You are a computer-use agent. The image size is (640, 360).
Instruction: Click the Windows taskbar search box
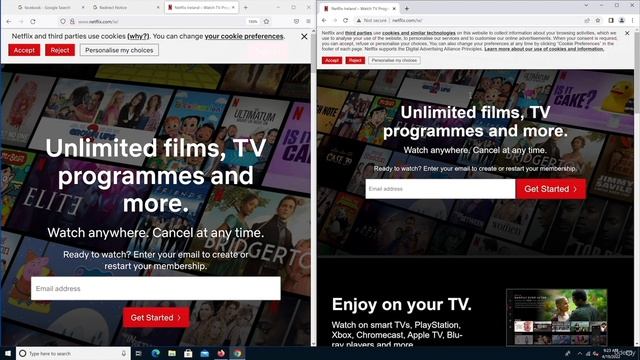[73, 353]
